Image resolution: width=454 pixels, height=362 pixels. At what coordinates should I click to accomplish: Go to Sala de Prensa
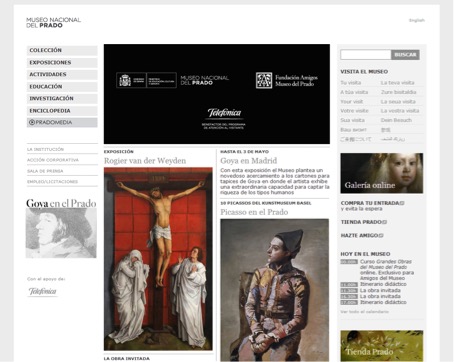click(45, 171)
